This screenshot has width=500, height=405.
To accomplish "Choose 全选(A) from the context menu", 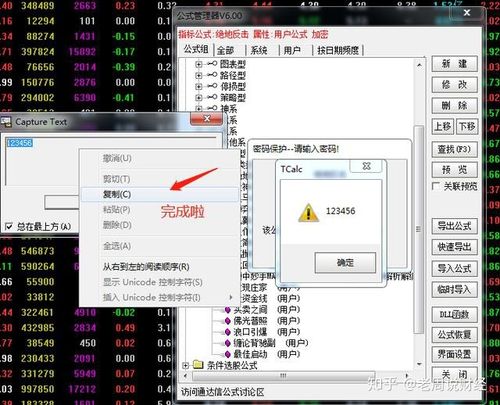I will (x=160, y=246).
